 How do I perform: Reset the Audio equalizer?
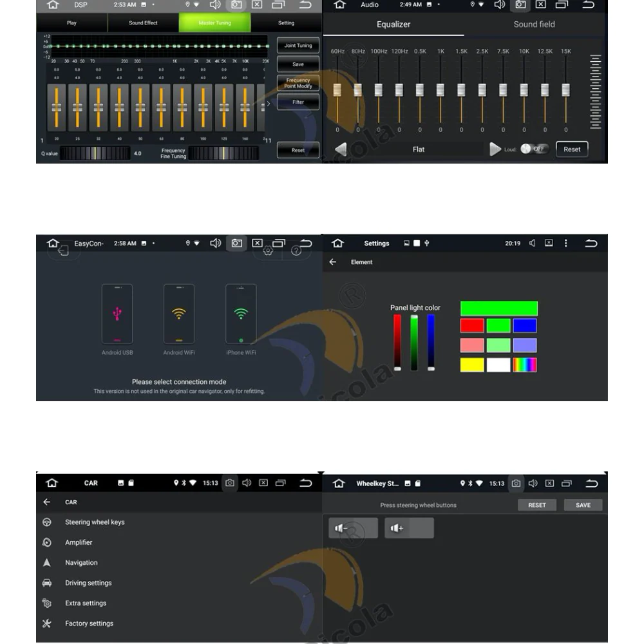572,149
